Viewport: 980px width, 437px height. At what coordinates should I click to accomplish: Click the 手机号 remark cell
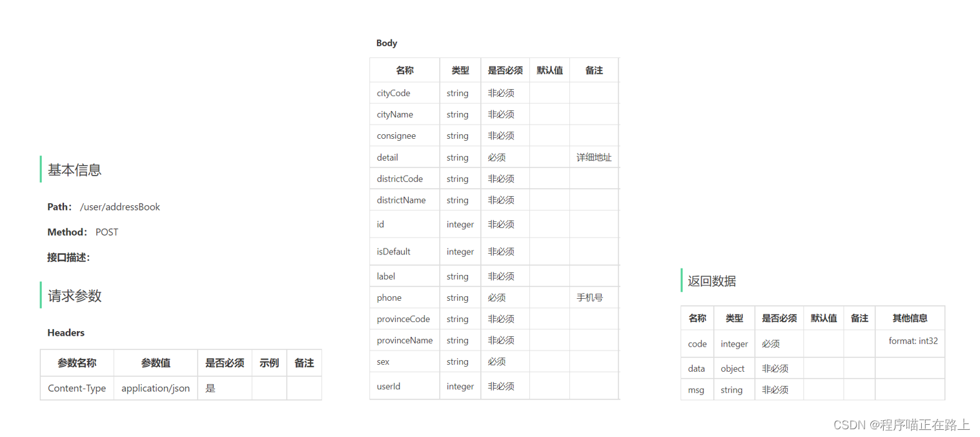coord(594,298)
